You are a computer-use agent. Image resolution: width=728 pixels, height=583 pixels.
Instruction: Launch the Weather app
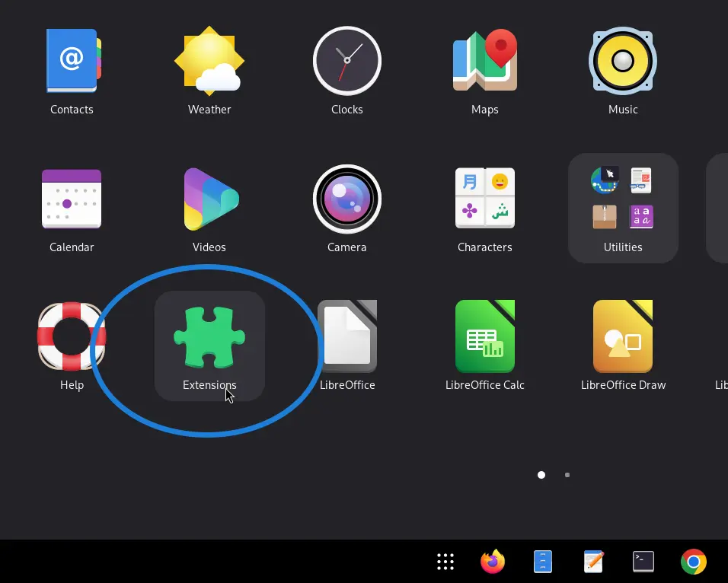209,61
